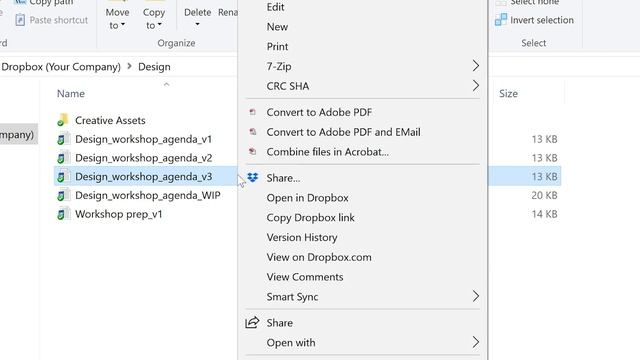The image size is (640, 360).
Task: Select file Design_workshop_agenda_WIP
Action: coord(148,196)
